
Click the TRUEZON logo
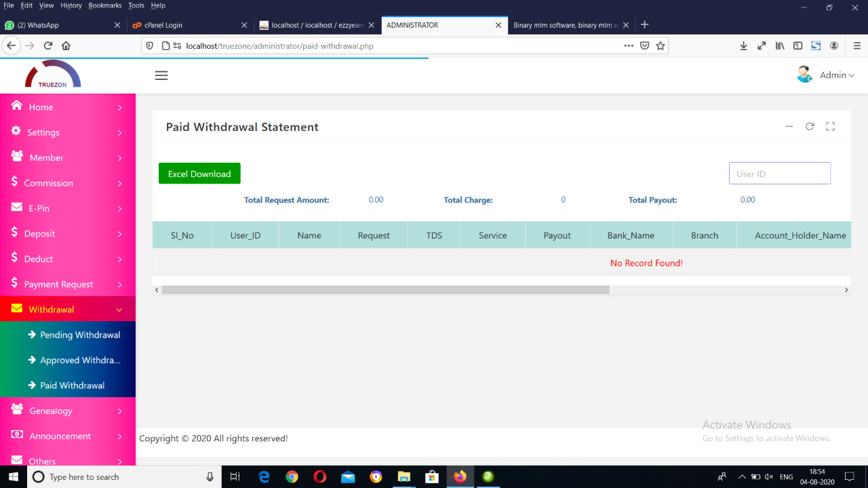[53, 75]
